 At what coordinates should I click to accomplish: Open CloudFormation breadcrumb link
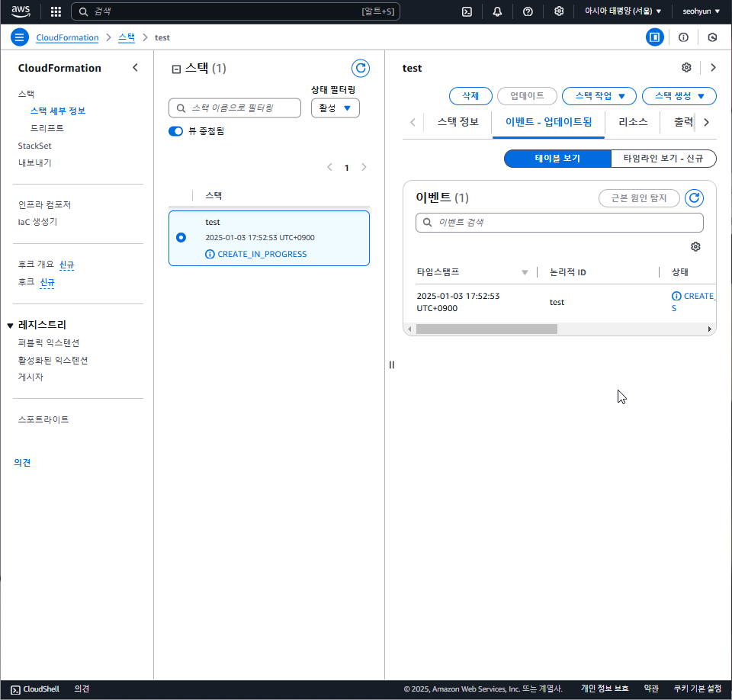click(67, 38)
